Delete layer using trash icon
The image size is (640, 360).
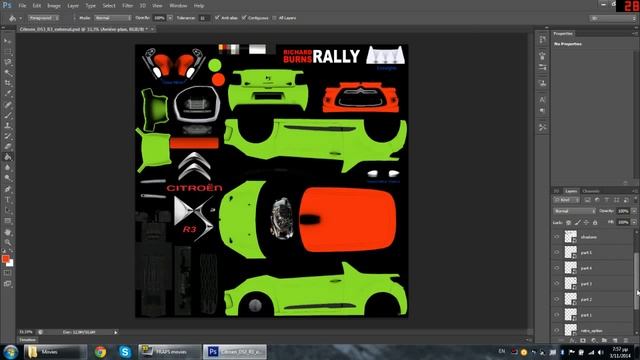tap(626, 340)
